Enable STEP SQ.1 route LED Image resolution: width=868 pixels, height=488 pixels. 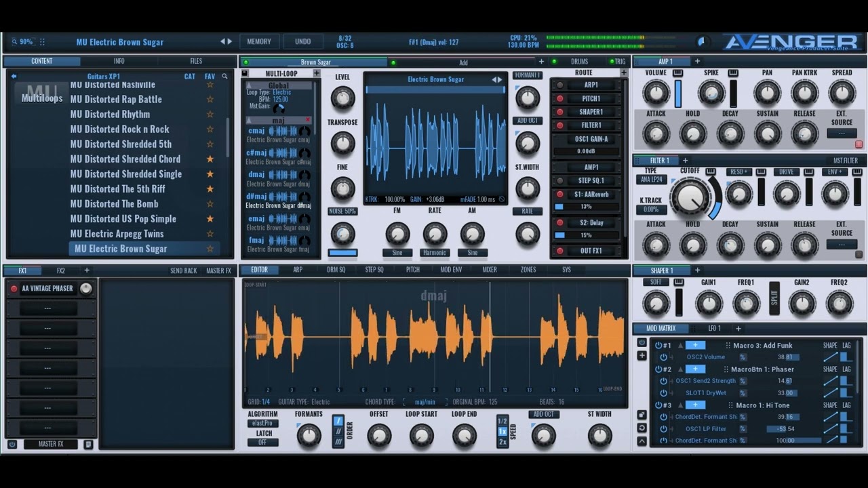click(560, 181)
